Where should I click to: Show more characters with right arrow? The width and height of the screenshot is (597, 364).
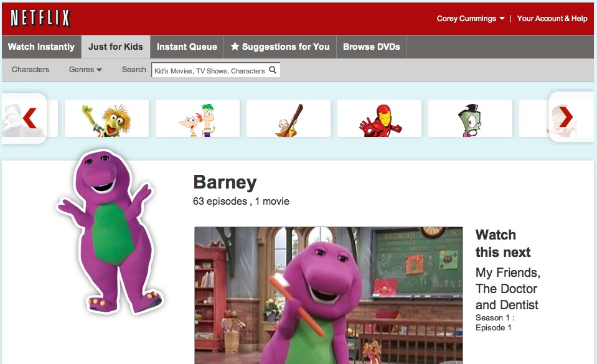tap(566, 116)
